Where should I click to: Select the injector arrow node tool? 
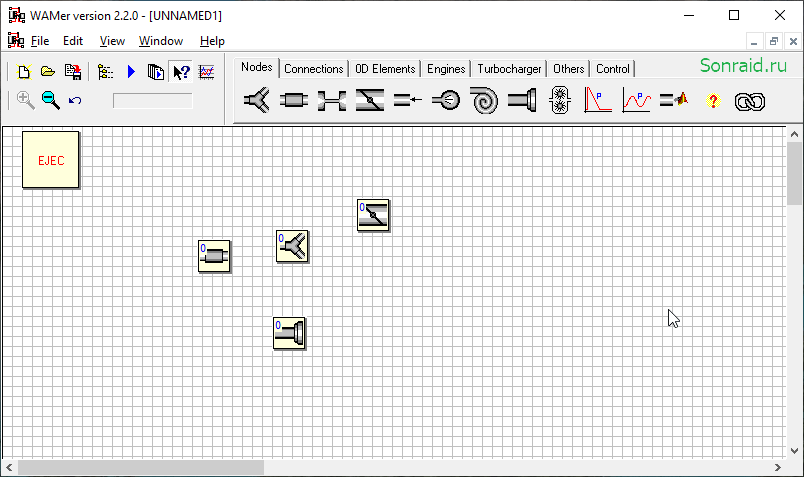click(408, 101)
